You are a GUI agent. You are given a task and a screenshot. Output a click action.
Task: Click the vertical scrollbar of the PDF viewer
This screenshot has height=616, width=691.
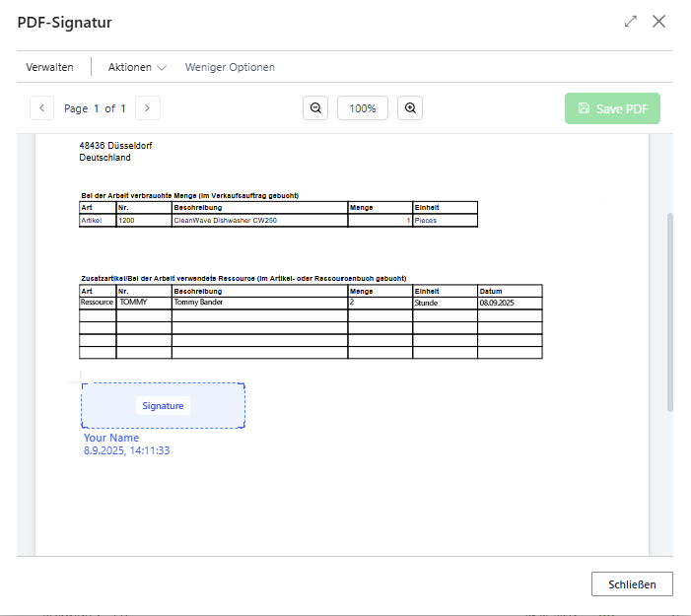pyautogui.click(x=670, y=312)
